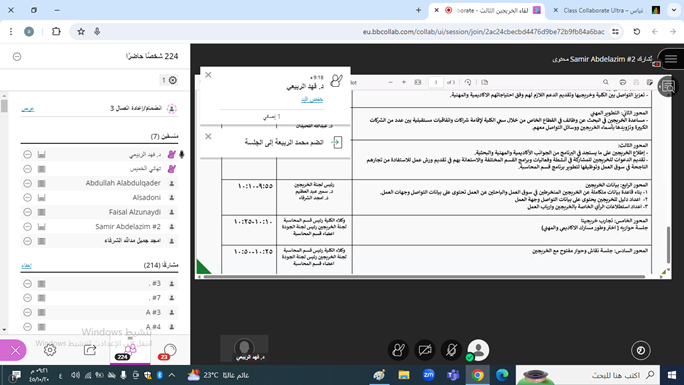Open Zoom from the taskbar
Viewport: 684px width, 385px height.
click(428, 375)
